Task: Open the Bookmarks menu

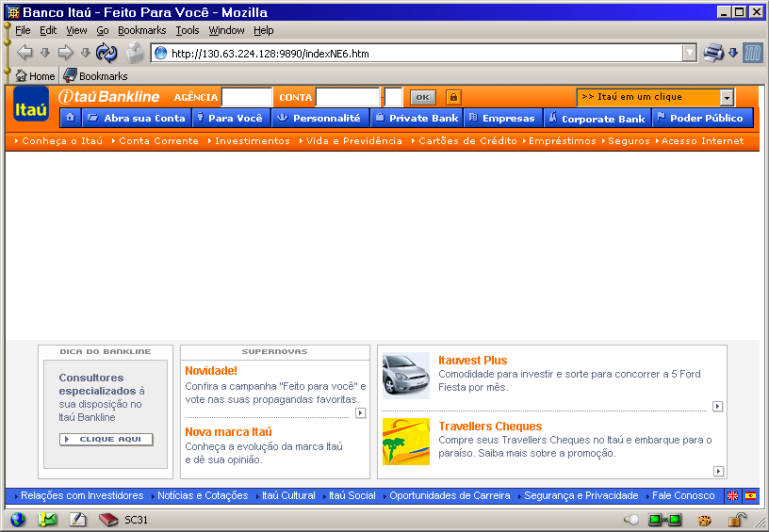Action: [141, 30]
